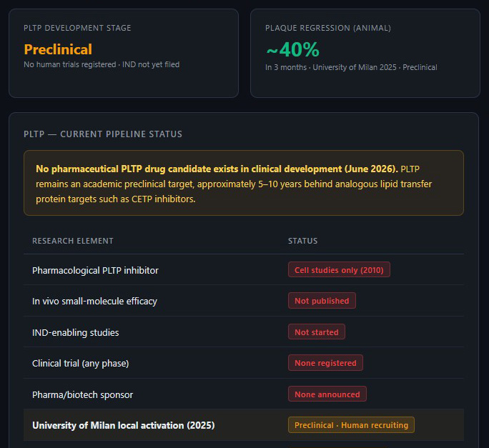The image size is (489, 448).
Task: Click the 'PLAQUE REGRESSION (ANIMAL)' card title
Action: pos(327,28)
